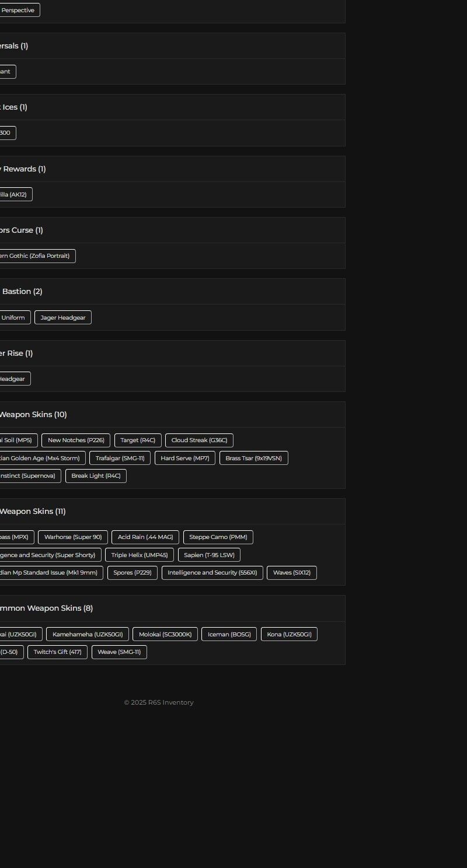Click the Target (R4C) weapon skin
The width and height of the screenshot is (467, 868).
138,440
